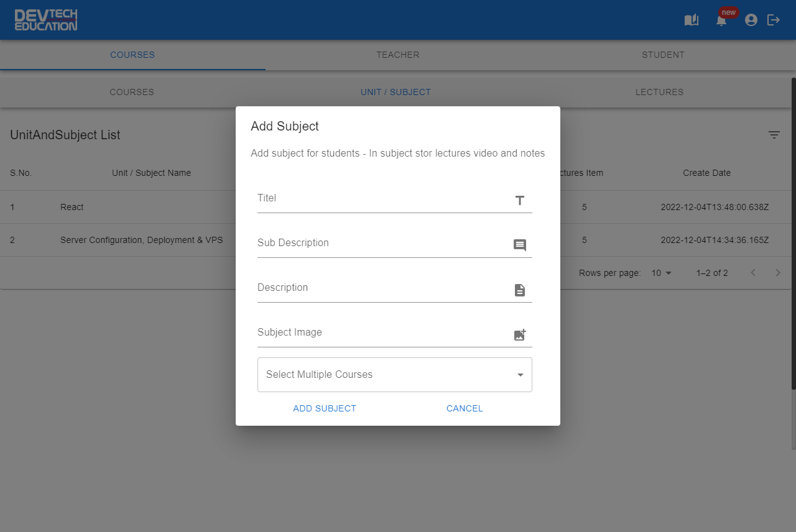Select the UNIT / SUBJECT sub-tab

pos(396,92)
